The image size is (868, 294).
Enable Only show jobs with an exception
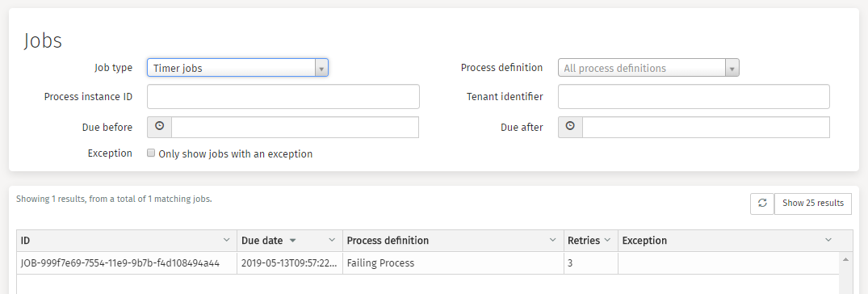click(x=150, y=153)
